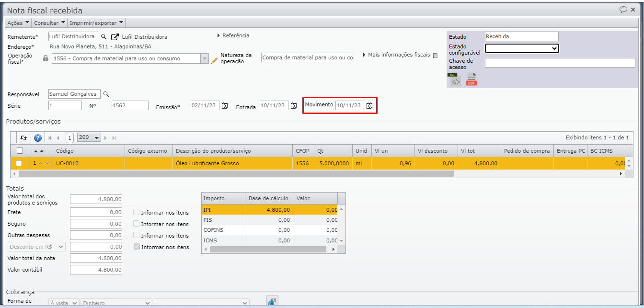Open the Estado configurável dropdown
Viewport: 644px width, 308px height.
(x=522, y=48)
